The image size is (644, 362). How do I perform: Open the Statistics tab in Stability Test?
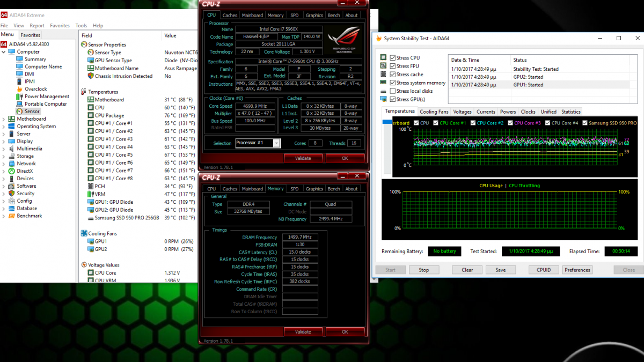570,112
